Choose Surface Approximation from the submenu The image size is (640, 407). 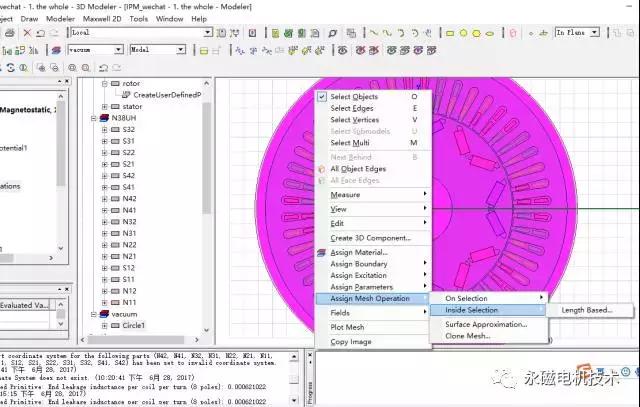click(485, 324)
